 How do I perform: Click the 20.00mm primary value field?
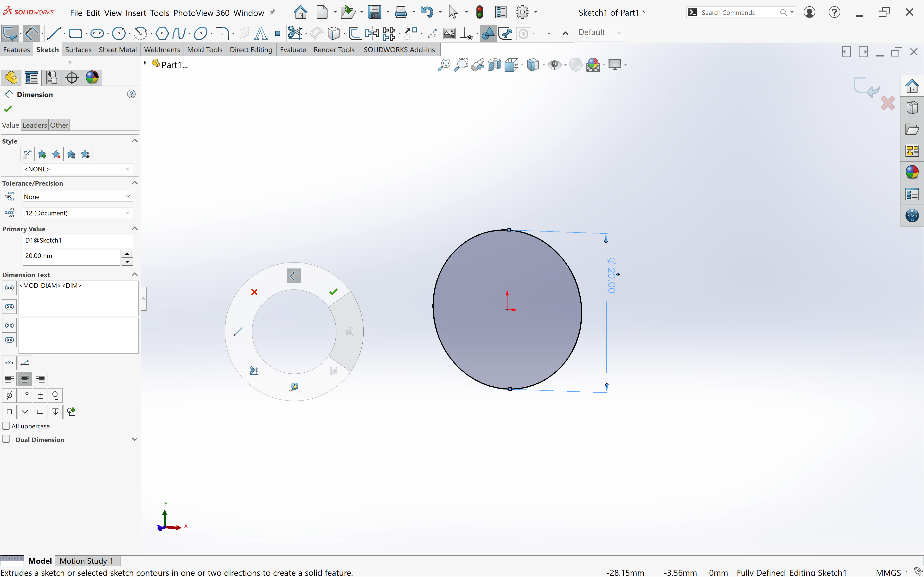pos(71,256)
